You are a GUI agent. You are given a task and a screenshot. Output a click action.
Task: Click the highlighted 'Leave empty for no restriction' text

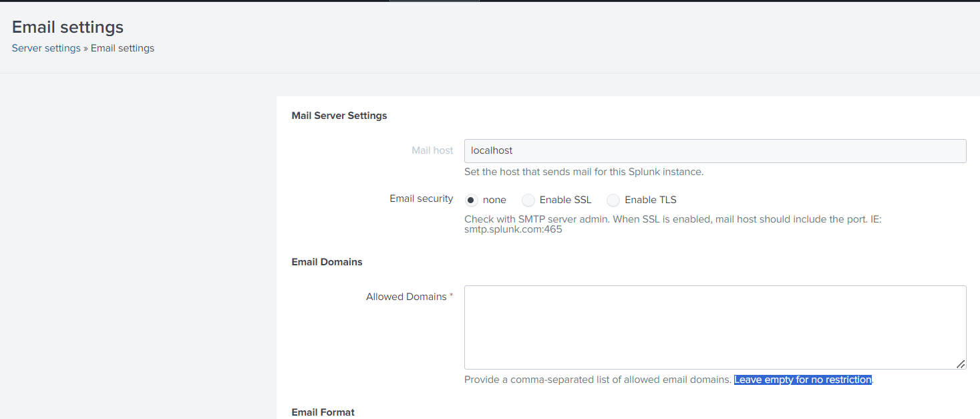click(x=802, y=380)
